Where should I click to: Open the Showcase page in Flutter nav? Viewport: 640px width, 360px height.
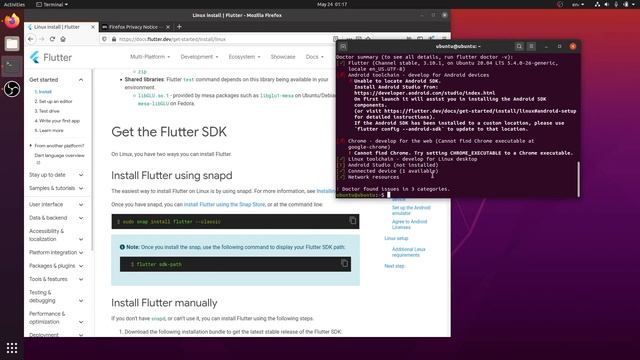283,57
